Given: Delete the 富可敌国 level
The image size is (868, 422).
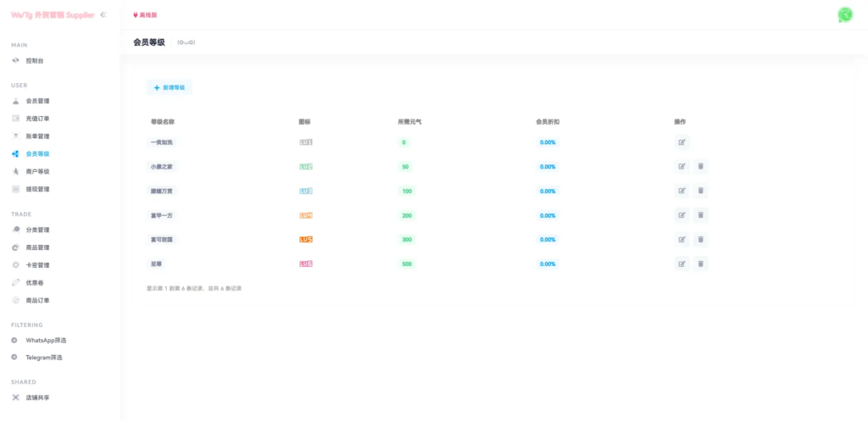Looking at the screenshot, I should [x=701, y=240].
